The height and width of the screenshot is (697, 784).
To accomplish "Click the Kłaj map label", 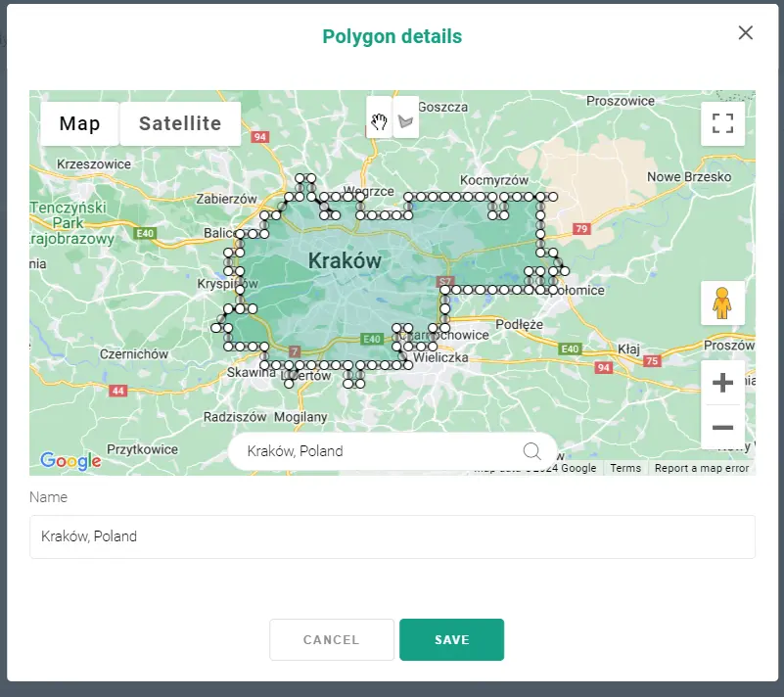I will [x=628, y=348].
